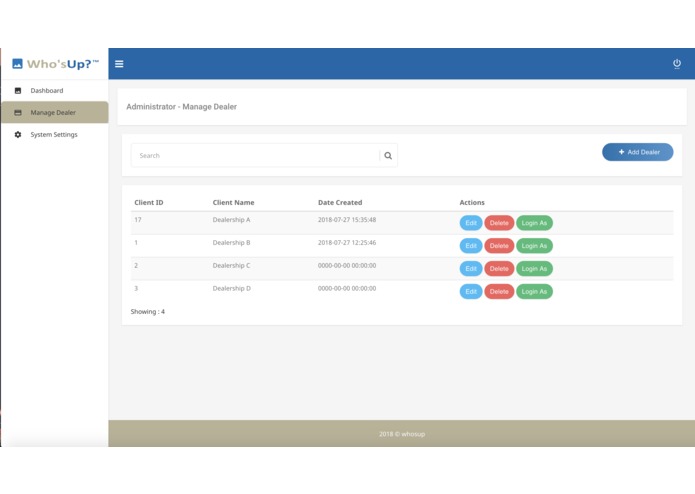
Task: Click the System Settings gear icon
Action: tap(18, 134)
